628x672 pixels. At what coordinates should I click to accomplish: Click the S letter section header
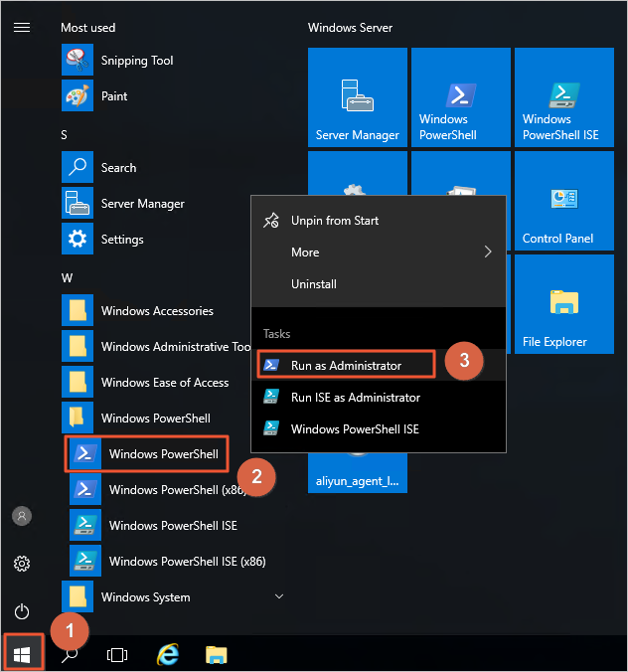(64, 135)
